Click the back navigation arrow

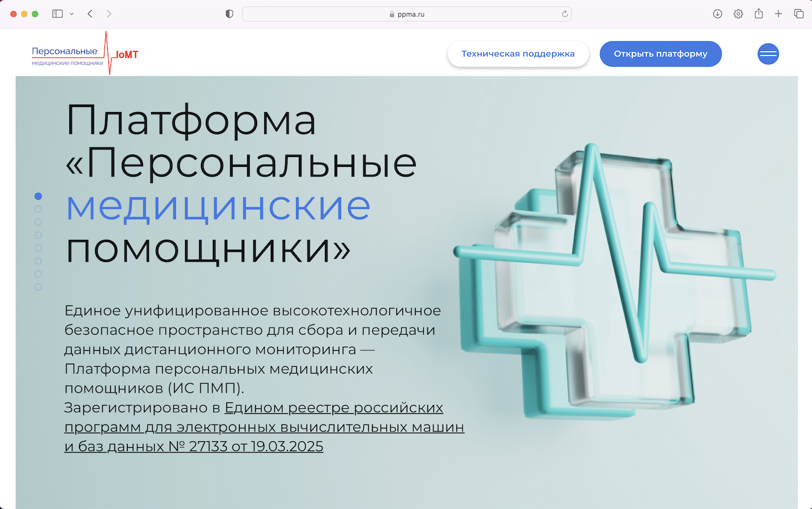click(x=90, y=14)
